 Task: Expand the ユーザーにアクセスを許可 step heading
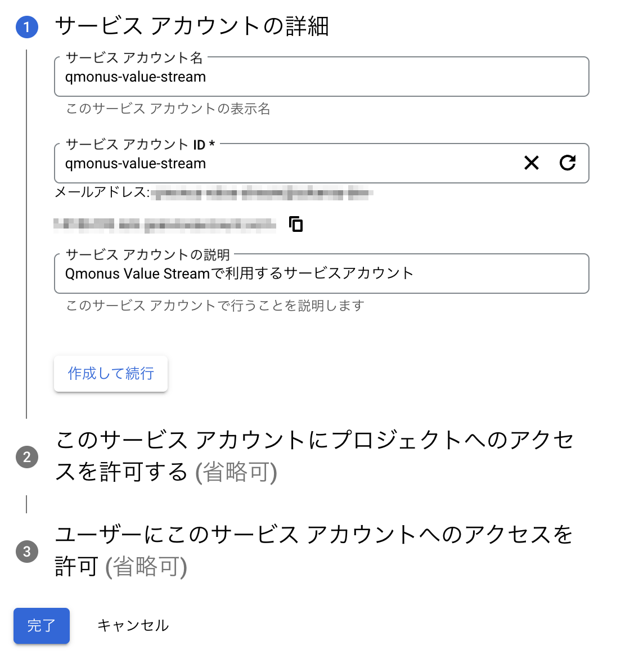[313, 550]
